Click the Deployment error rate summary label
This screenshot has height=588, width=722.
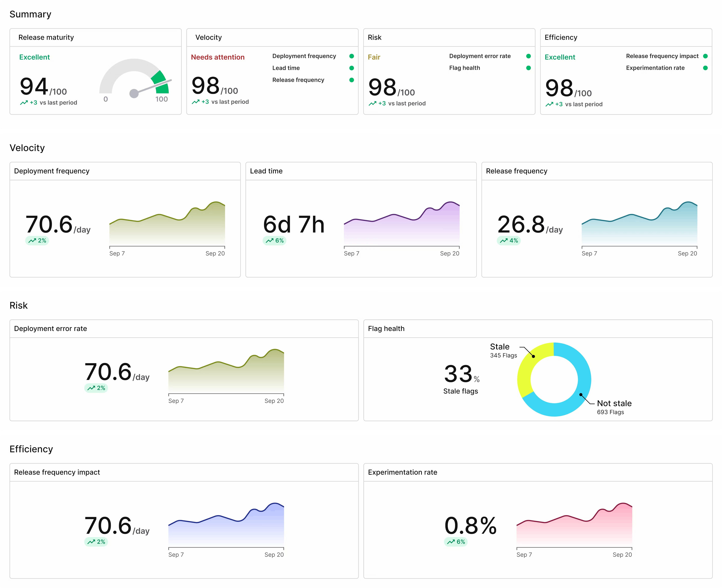pyautogui.click(x=479, y=56)
